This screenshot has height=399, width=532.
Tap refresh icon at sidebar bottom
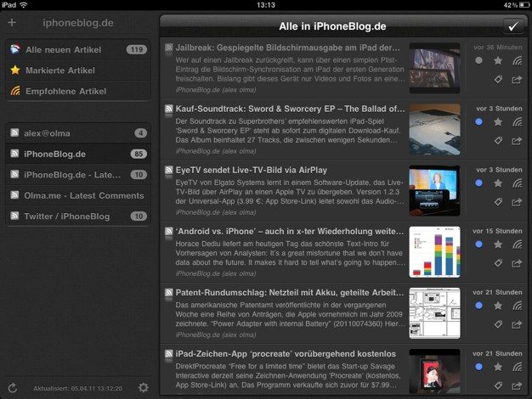(x=13, y=388)
